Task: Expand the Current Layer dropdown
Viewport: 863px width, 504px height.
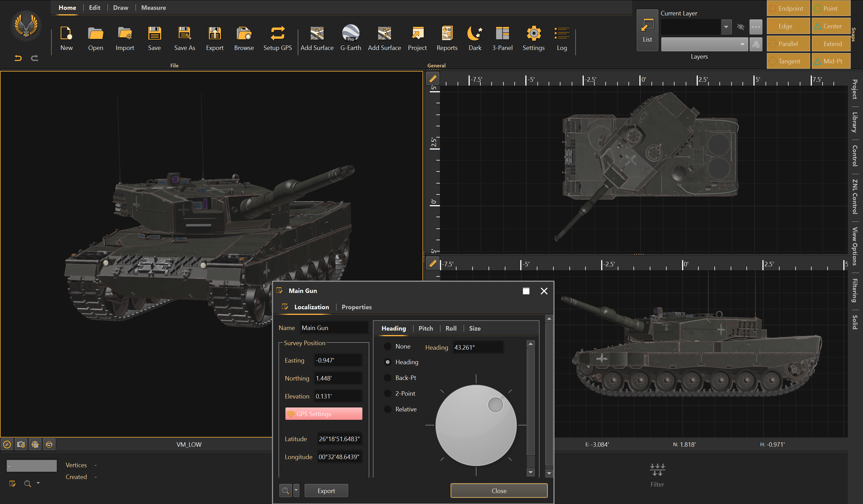Action: coord(726,27)
